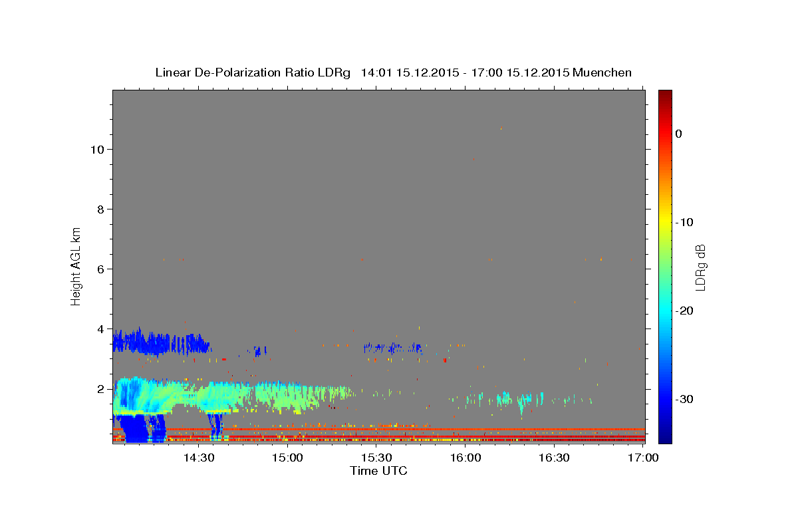
Task: Click the 16:30 time tick label
Action: (x=554, y=458)
